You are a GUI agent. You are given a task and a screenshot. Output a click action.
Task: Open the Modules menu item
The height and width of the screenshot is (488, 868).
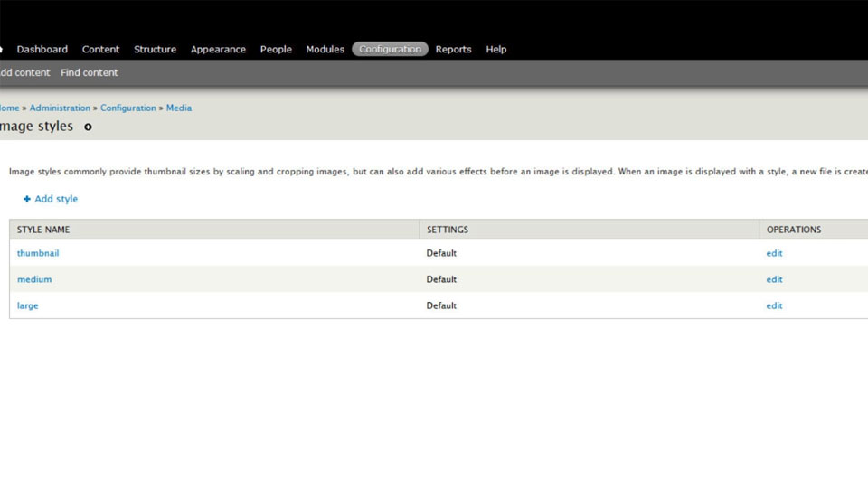[x=325, y=49]
